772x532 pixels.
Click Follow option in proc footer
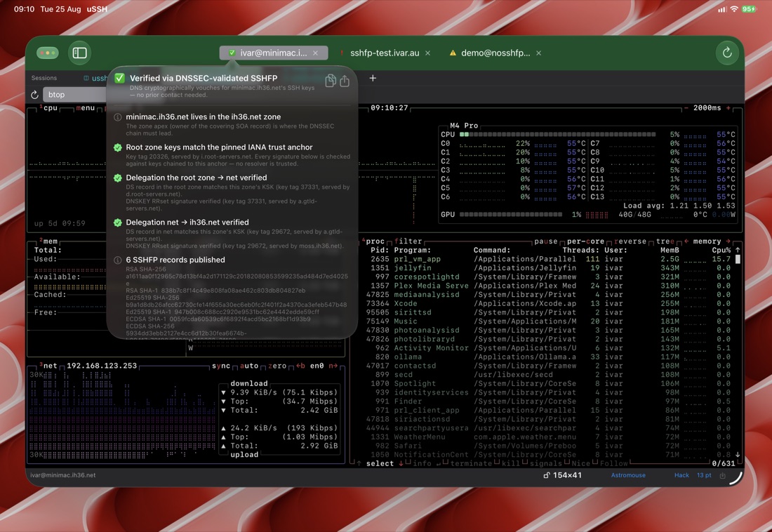(614, 463)
